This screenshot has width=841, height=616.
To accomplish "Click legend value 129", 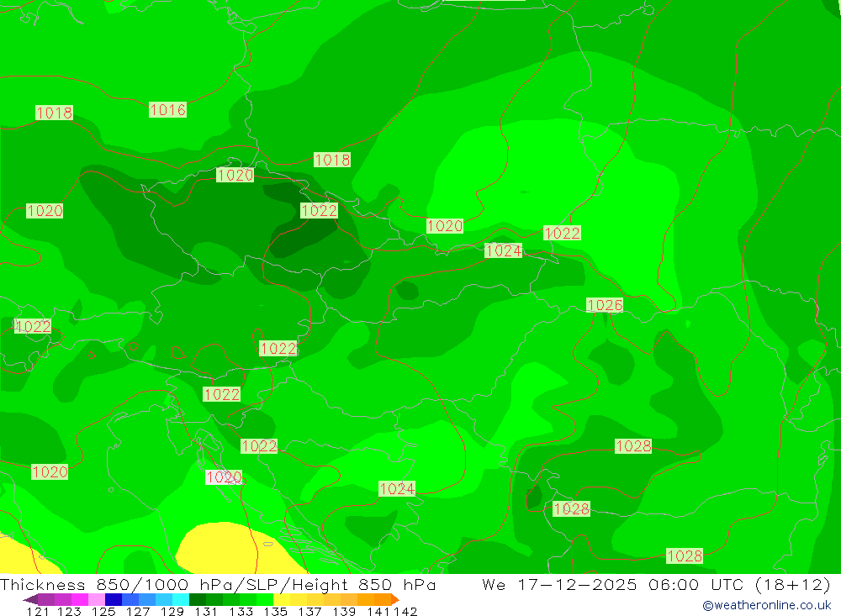I will click(x=172, y=612).
